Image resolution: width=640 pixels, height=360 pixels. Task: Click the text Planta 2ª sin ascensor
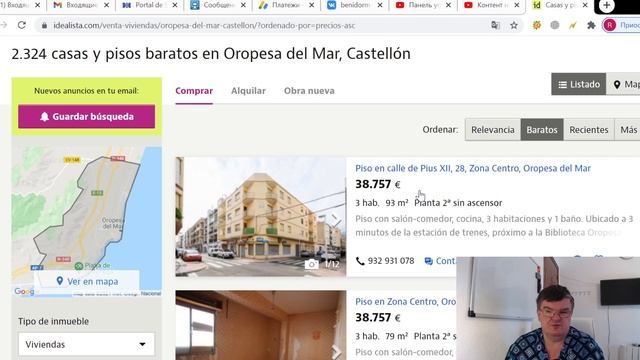pos(458,203)
